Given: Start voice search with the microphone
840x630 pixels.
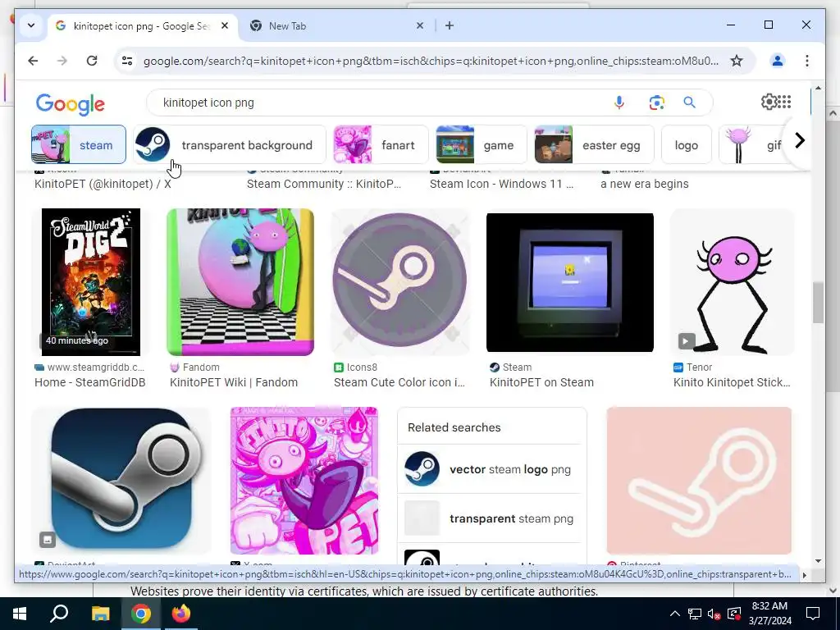Looking at the screenshot, I should coord(619,103).
